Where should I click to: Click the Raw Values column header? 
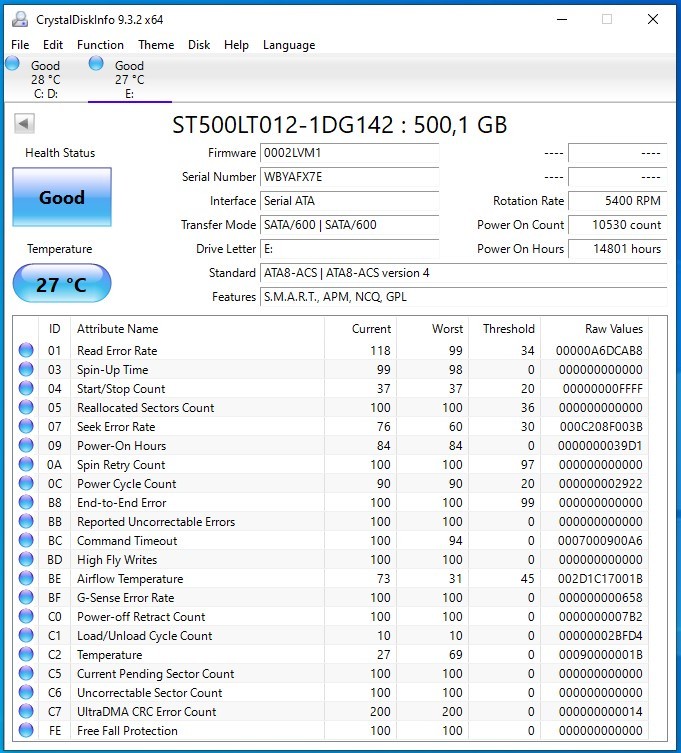[x=595, y=328]
